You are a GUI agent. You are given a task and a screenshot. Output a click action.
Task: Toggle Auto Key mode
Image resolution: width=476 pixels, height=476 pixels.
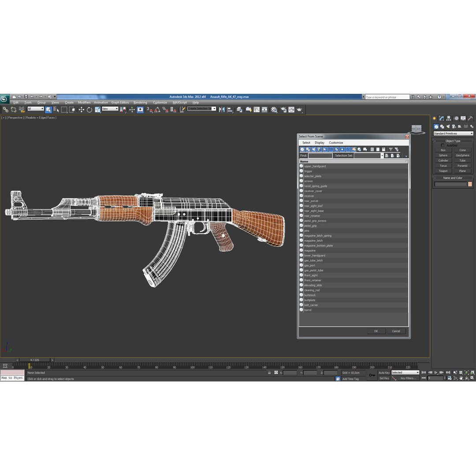pos(384,372)
